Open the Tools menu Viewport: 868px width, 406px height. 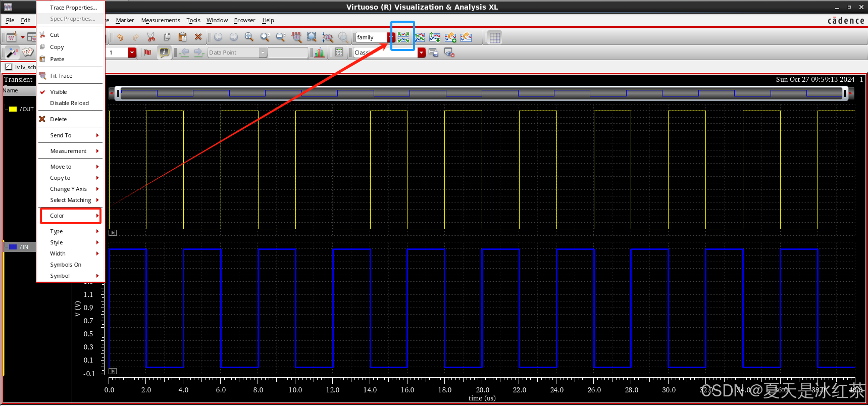pos(193,20)
